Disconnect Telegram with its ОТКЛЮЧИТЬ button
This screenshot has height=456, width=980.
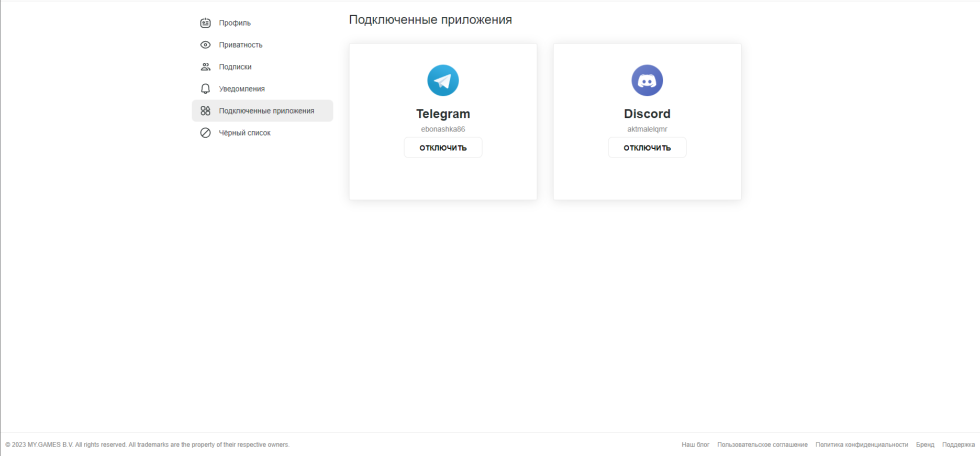[x=443, y=148]
